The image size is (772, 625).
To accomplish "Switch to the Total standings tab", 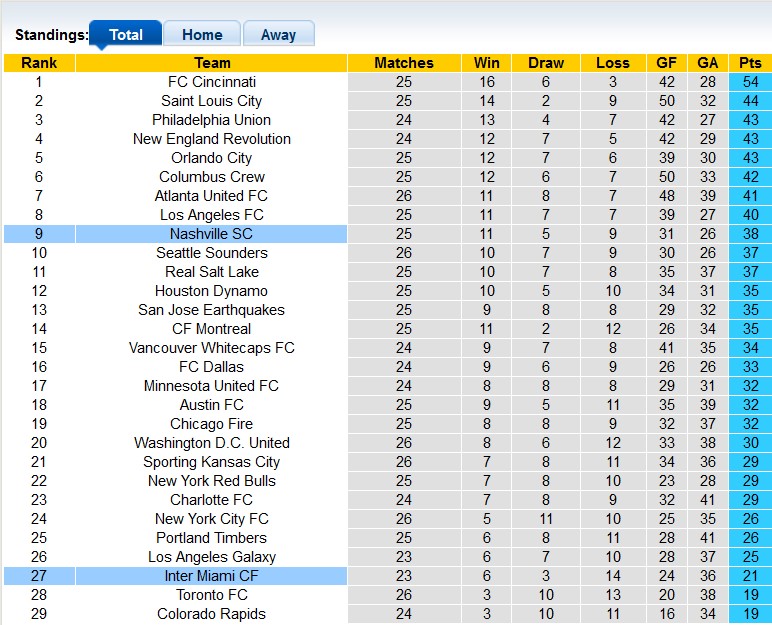I will 125,34.
